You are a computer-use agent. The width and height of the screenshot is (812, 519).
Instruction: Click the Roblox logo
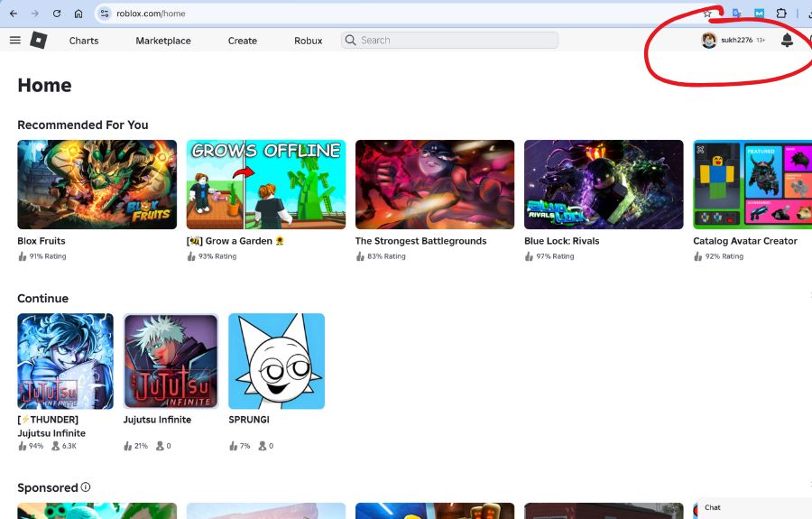pyautogui.click(x=38, y=40)
